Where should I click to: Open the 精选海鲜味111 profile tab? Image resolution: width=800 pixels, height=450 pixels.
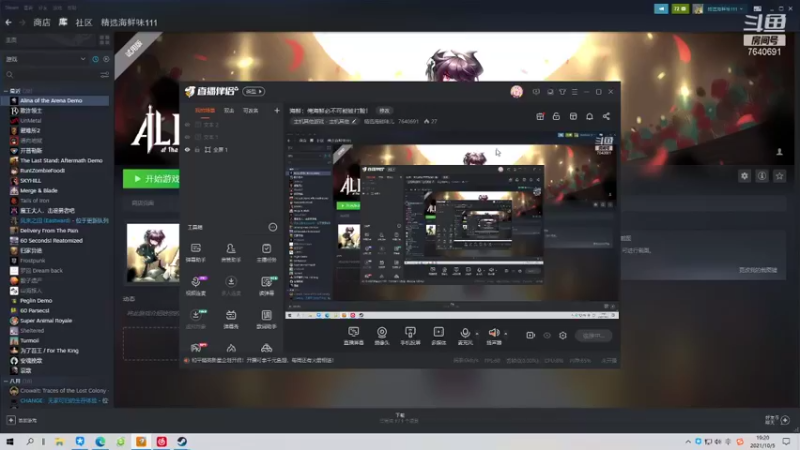tap(129, 22)
